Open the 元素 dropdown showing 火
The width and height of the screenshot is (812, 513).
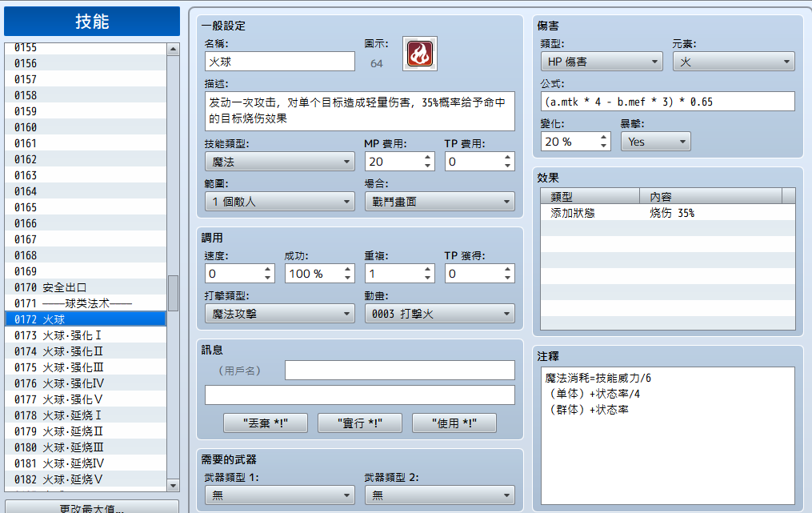point(734,62)
